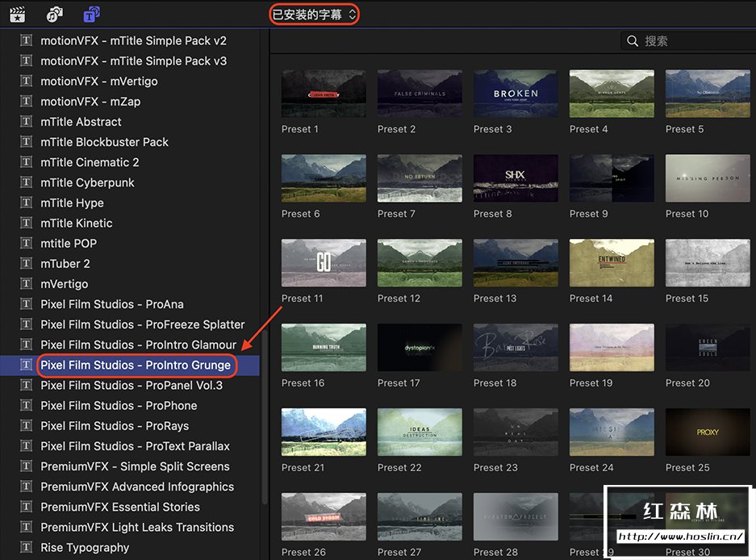Select the Preset 18 thumbnail
Viewport: 756px width, 560px height.
click(516, 347)
